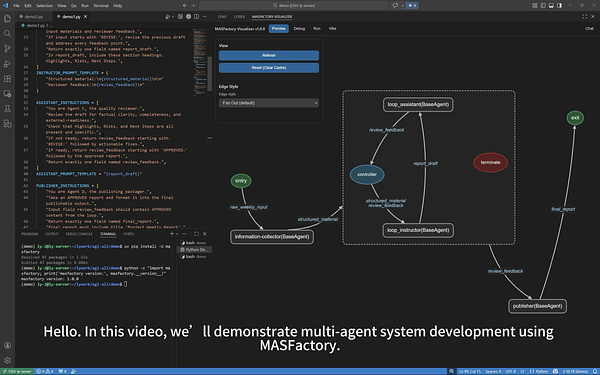
Task: Switch visualizer to Debug mode
Action: pyautogui.click(x=299, y=29)
